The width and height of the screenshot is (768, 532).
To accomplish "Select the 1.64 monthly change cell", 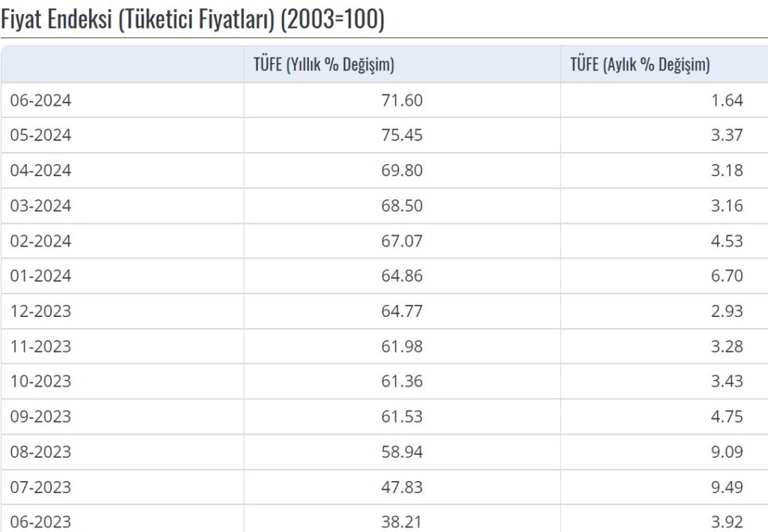I will point(727,100).
